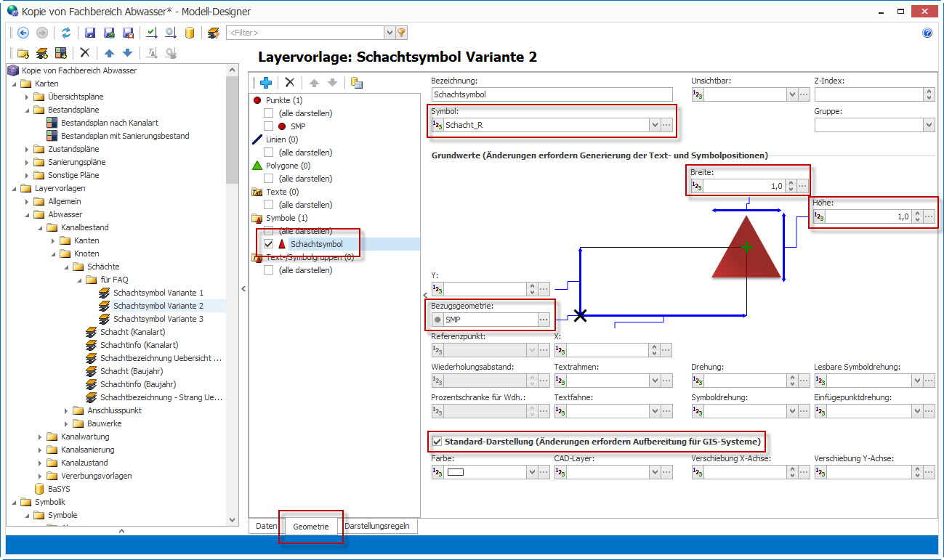Viewport: 944px width, 560px height.
Task: Click the yellow database cylinder toolbar icon
Action: coord(190,33)
